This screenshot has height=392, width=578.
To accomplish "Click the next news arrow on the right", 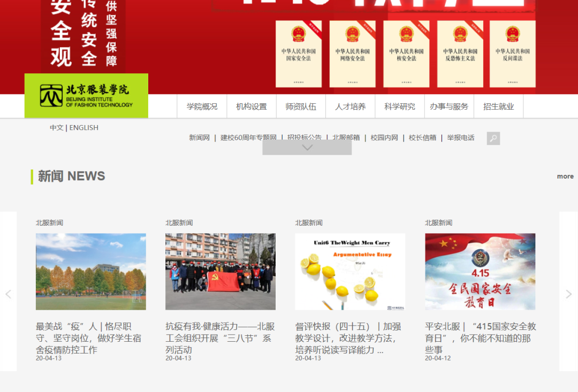I will (x=568, y=294).
